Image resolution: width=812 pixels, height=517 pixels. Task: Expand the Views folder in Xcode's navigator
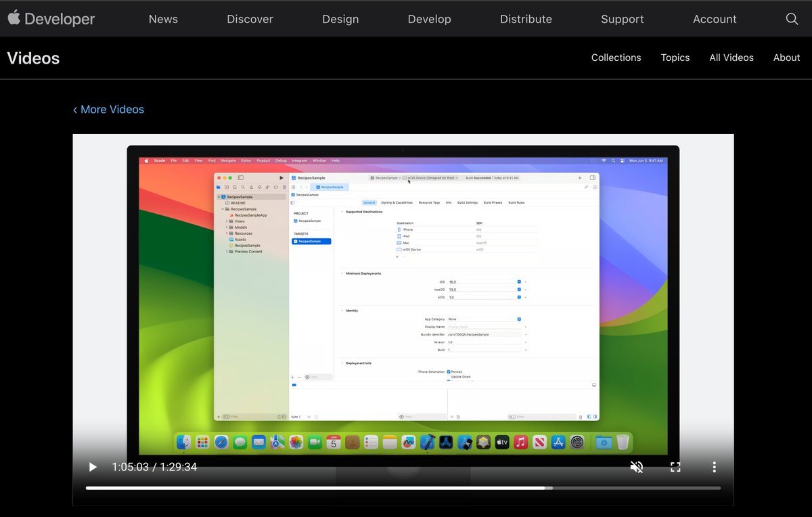click(x=227, y=221)
